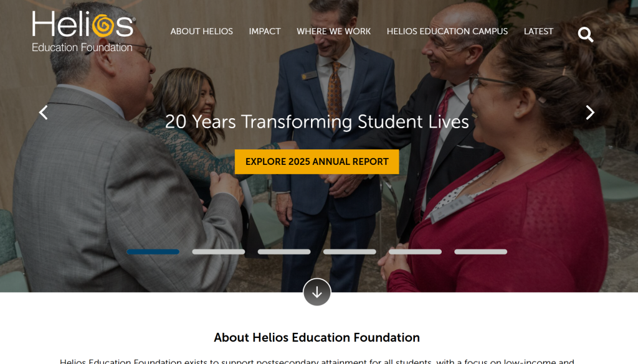638x364 pixels.
Task: Open the Impact menu item
Action: [265, 31]
